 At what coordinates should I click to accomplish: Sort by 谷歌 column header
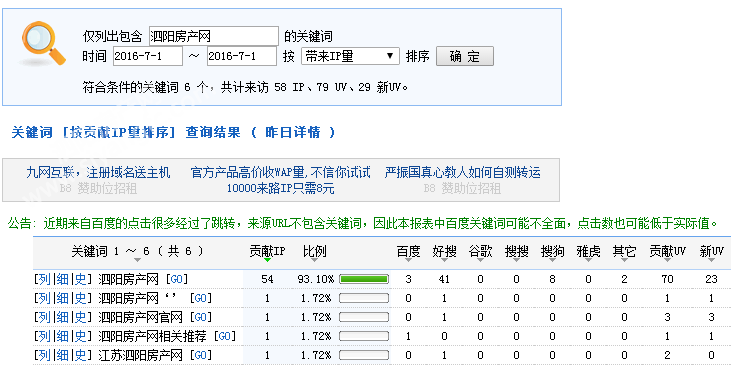coord(480,252)
